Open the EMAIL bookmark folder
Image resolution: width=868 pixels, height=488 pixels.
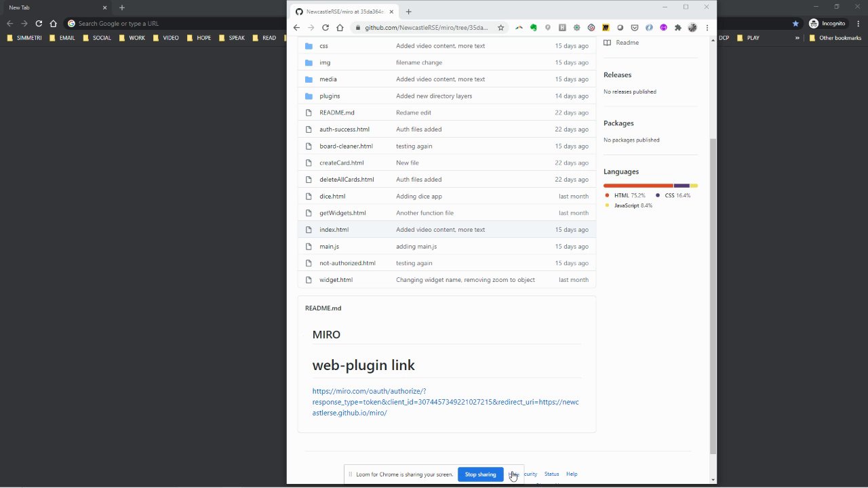[x=62, y=38]
